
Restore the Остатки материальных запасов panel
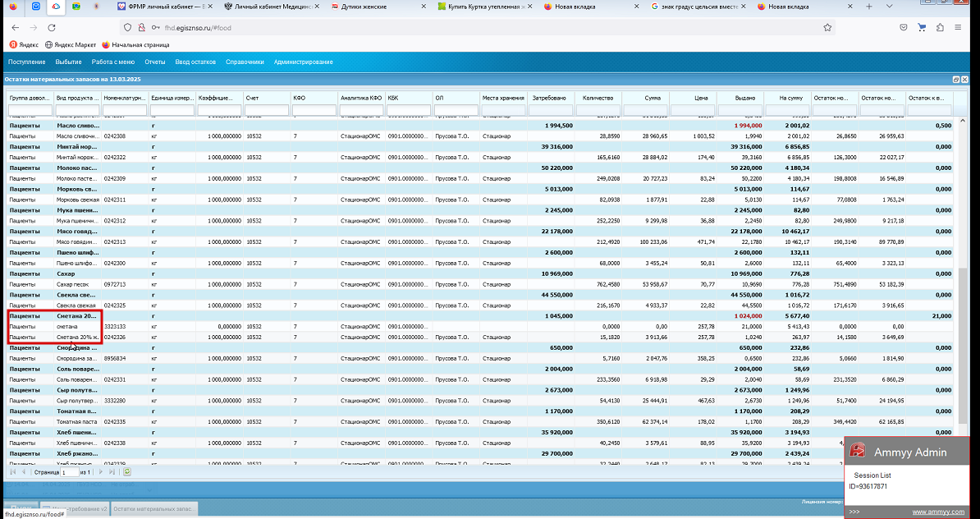pos(955,80)
